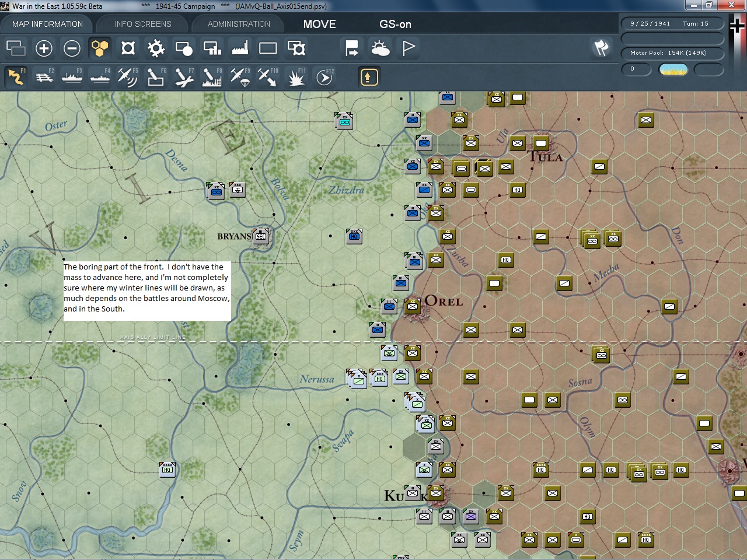The width and height of the screenshot is (747, 560).
Task: Click the Orel city name label
Action: click(x=444, y=301)
